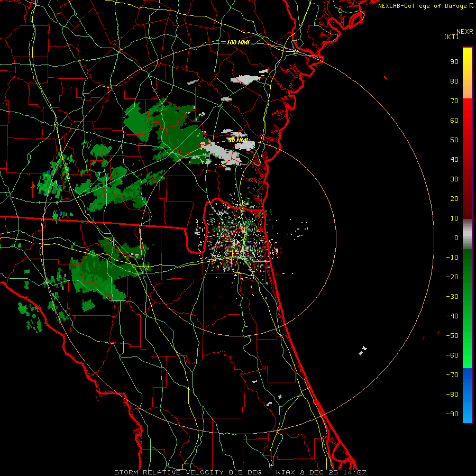The image size is (476, 476).
Task: Click the positive 20 scale value
Action: point(454,198)
